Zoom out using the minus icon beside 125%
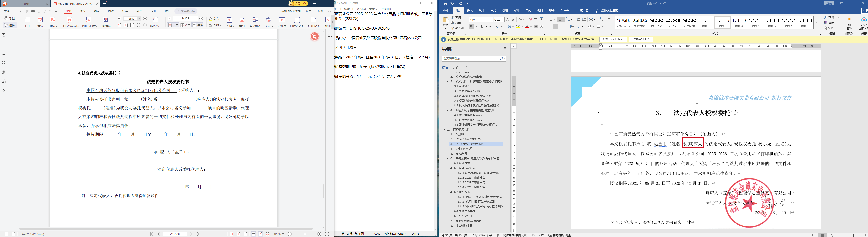The height and width of the screenshot is (237, 868). (x=119, y=19)
